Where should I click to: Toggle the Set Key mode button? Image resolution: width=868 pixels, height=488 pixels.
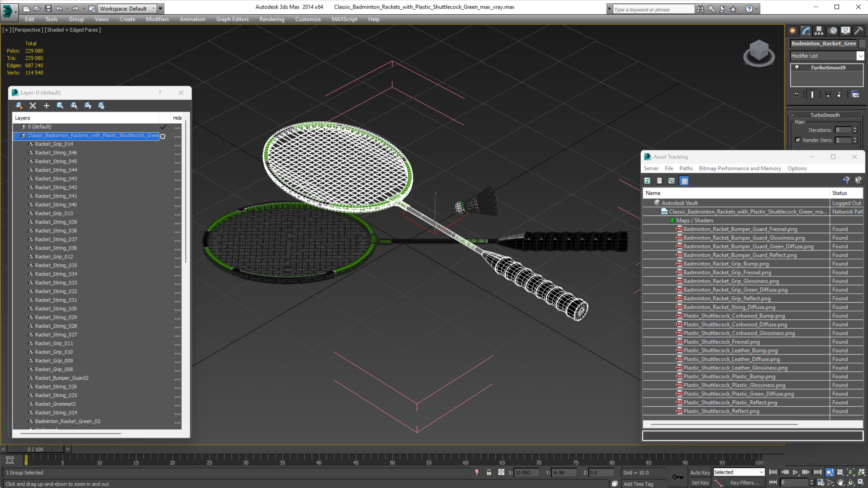700,483
